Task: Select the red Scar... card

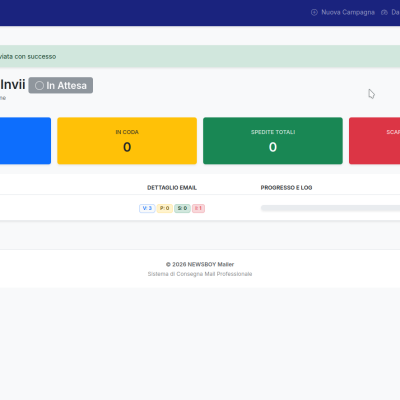Action: click(x=375, y=141)
